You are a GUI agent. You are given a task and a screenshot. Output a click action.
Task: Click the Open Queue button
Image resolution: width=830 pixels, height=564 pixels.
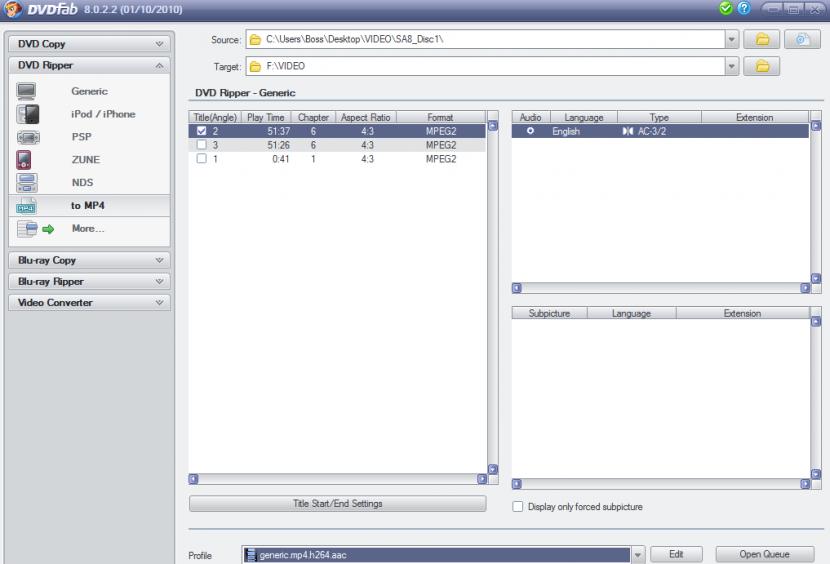764,554
